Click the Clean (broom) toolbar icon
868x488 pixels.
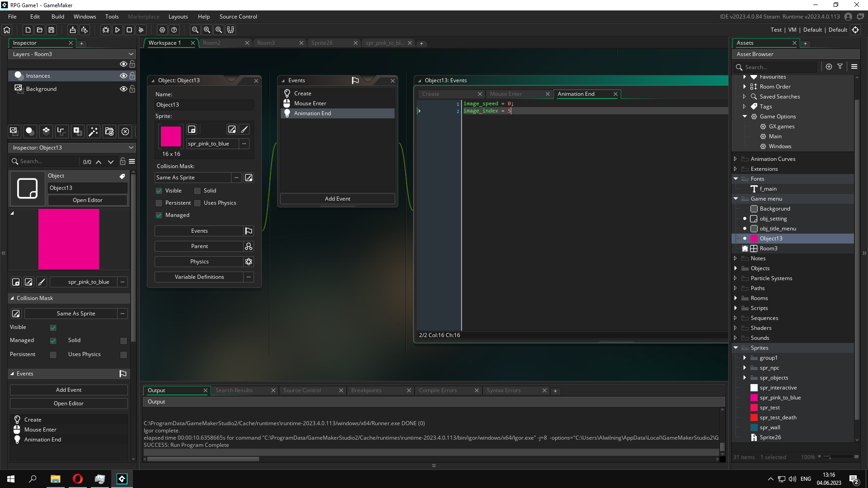point(141,30)
